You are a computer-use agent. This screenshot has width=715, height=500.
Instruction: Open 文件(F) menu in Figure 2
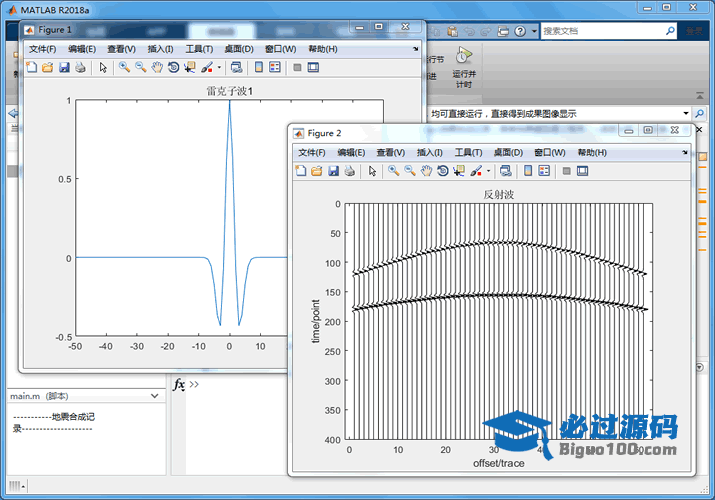click(x=312, y=153)
